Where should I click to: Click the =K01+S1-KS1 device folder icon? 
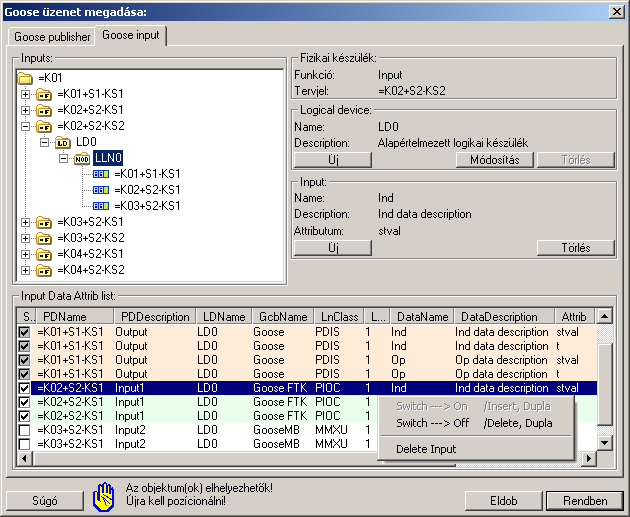[x=44, y=94]
